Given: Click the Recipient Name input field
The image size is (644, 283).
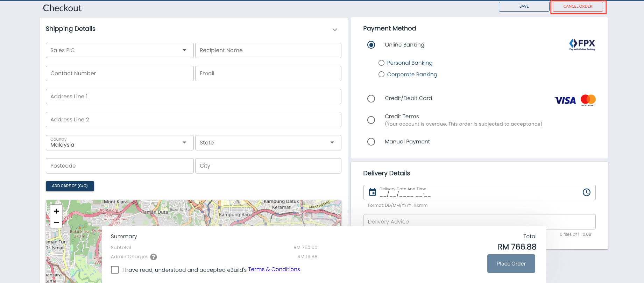Looking at the screenshot, I should click(x=268, y=50).
